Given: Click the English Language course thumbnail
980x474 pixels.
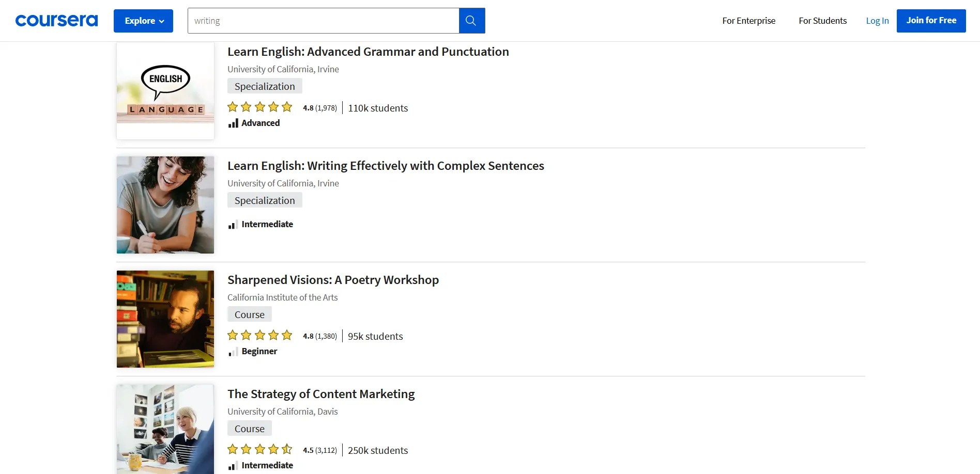Looking at the screenshot, I should [165, 91].
